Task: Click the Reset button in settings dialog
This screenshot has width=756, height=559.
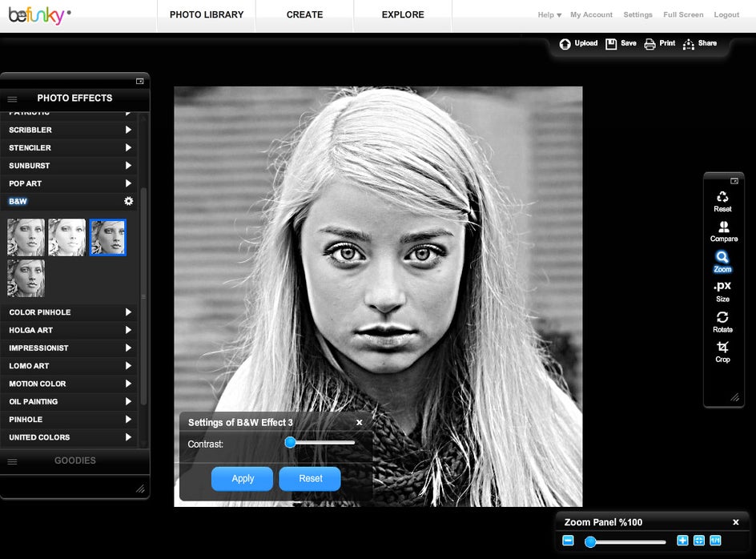Action: 310,478
